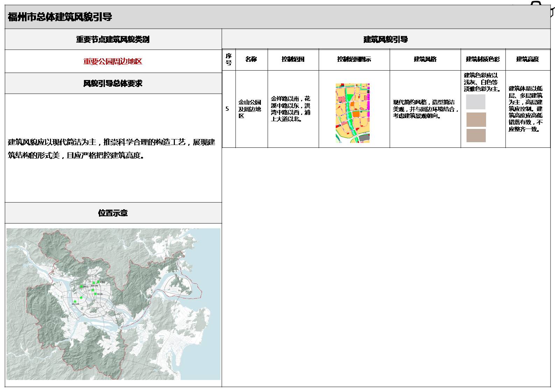Click the 位置示意 heading
The image size is (555, 392).
pyautogui.click(x=113, y=213)
